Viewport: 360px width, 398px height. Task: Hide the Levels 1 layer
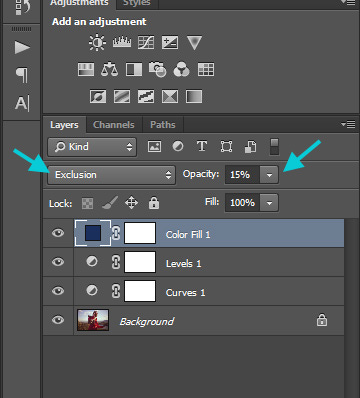pos(58,262)
